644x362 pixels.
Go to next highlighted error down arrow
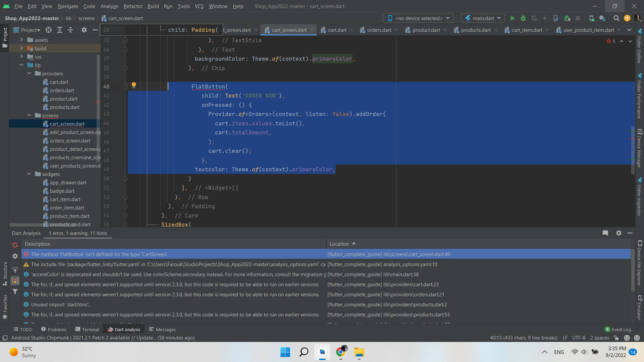(x=630, y=41)
